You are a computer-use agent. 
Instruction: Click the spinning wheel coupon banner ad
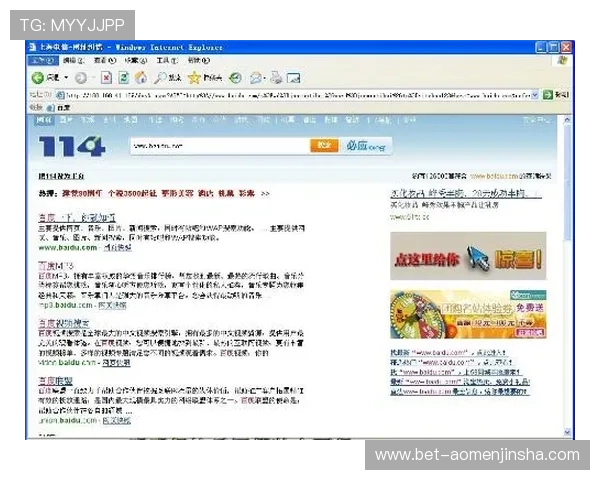pos(468,314)
